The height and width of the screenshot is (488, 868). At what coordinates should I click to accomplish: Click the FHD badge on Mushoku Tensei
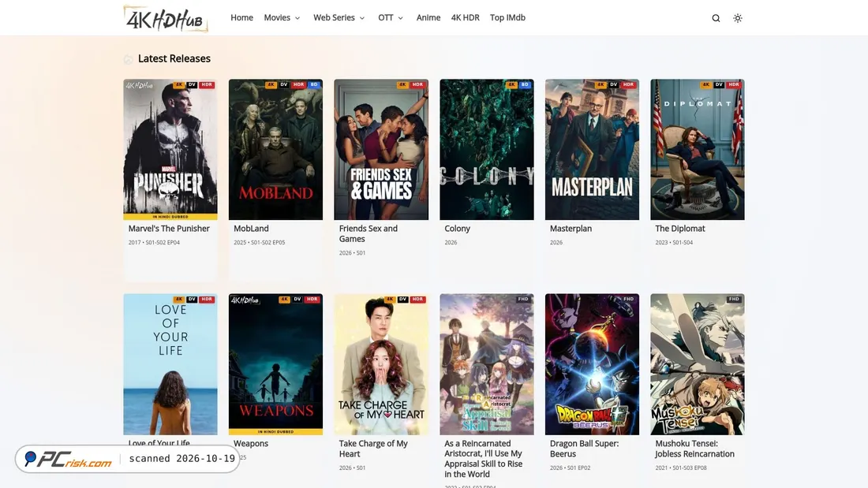pyautogui.click(x=734, y=300)
